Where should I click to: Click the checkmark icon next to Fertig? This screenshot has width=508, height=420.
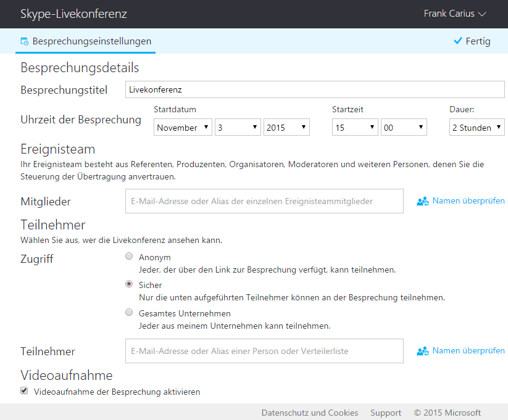pos(458,41)
